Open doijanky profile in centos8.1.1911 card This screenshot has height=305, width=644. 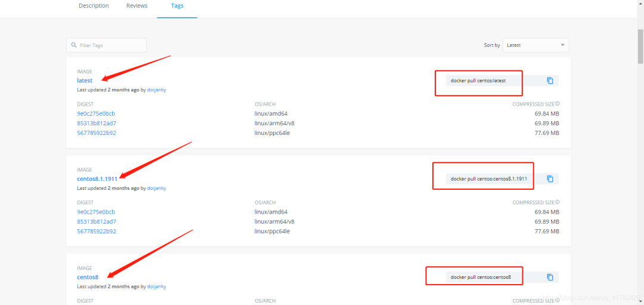point(156,188)
